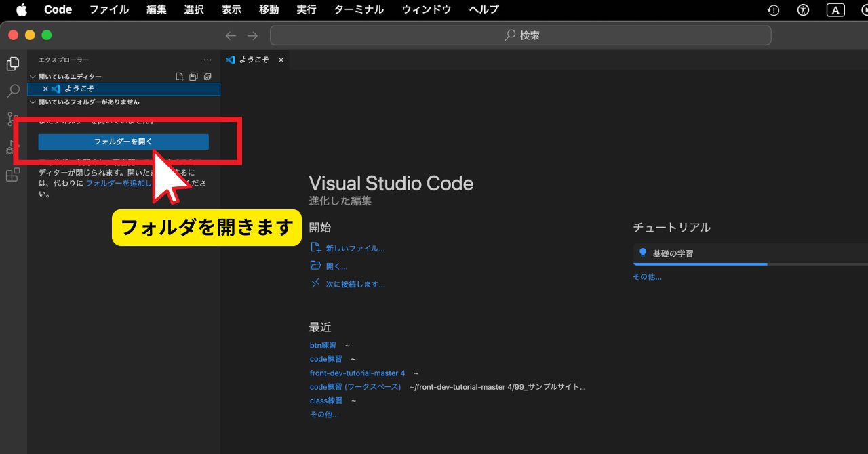Click the 進化した編集 subtitle text
This screenshot has height=454, width=868.
click(340, 201)
